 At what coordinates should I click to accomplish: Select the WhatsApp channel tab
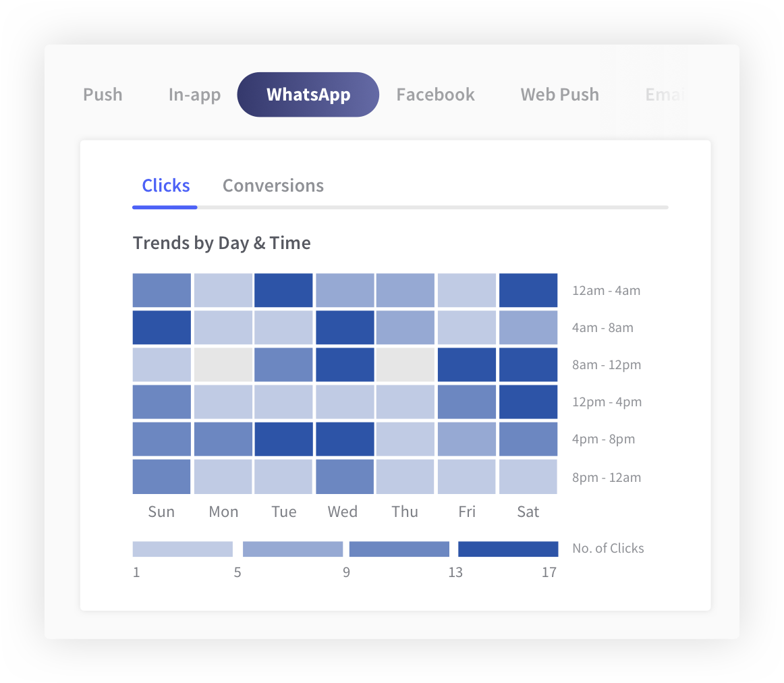[x=308, y=94]
